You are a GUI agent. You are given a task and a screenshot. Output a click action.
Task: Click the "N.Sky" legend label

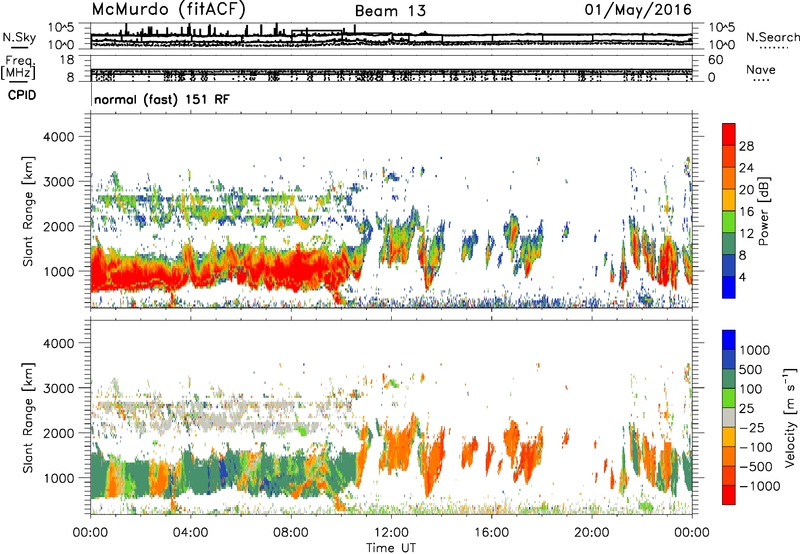19,37
